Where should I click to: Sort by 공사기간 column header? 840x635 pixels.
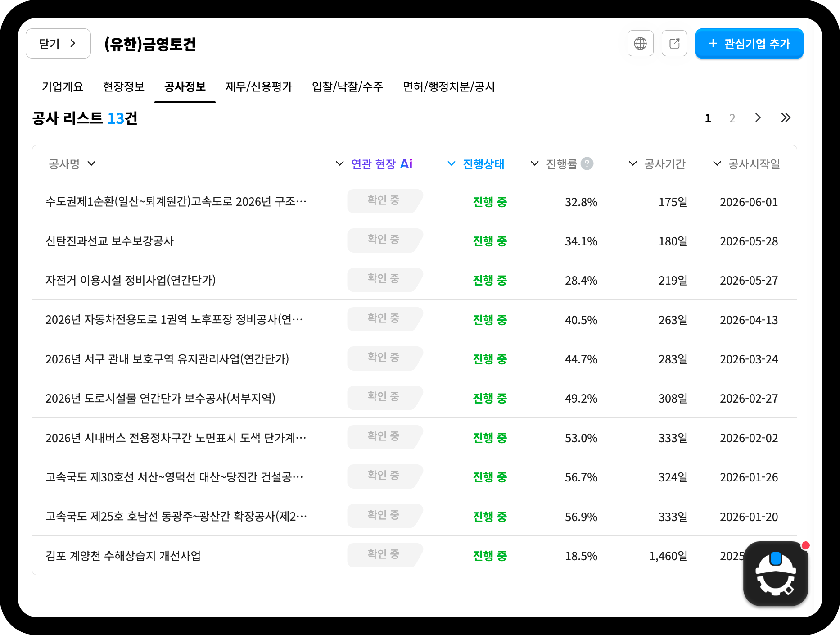point(657,163)
